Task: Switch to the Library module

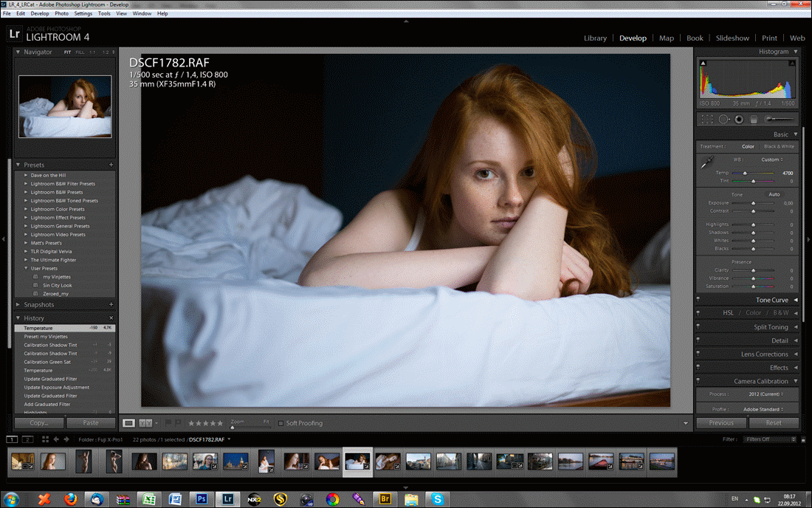Action: point(596,38)
